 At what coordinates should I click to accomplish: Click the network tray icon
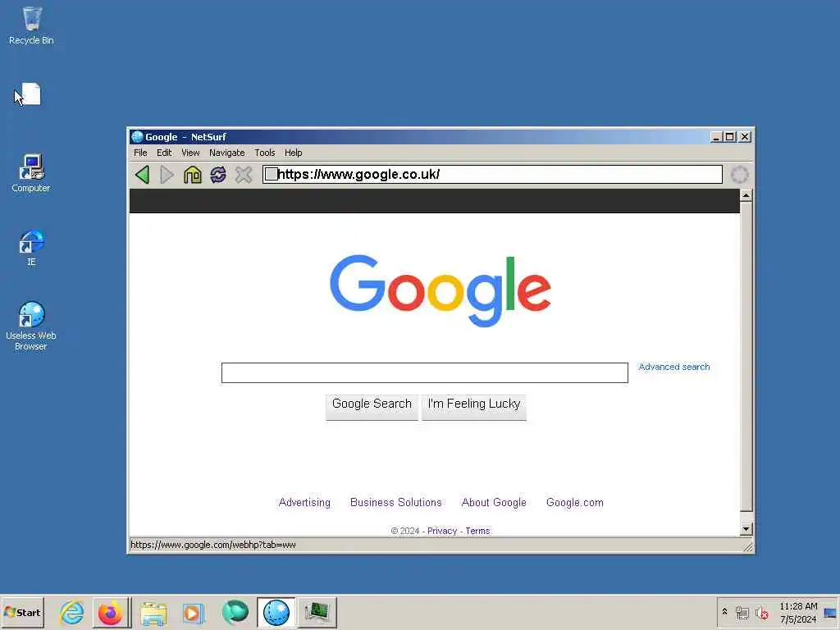pos(742,613)
